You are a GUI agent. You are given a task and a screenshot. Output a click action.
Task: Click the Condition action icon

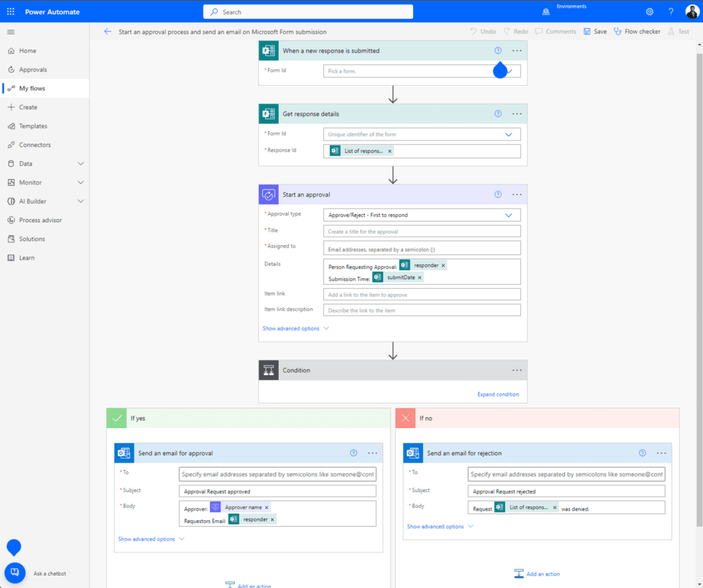267,370
